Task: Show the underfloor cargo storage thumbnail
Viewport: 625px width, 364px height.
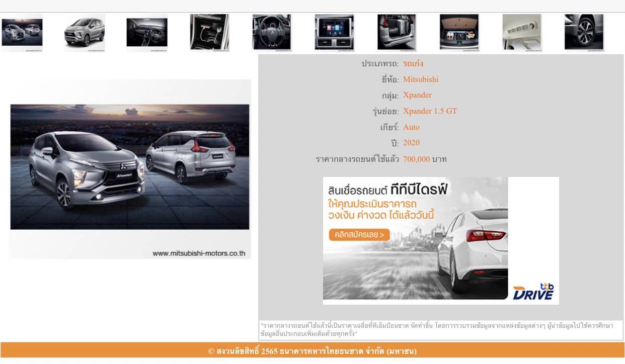Action: [x=459, y=33]
